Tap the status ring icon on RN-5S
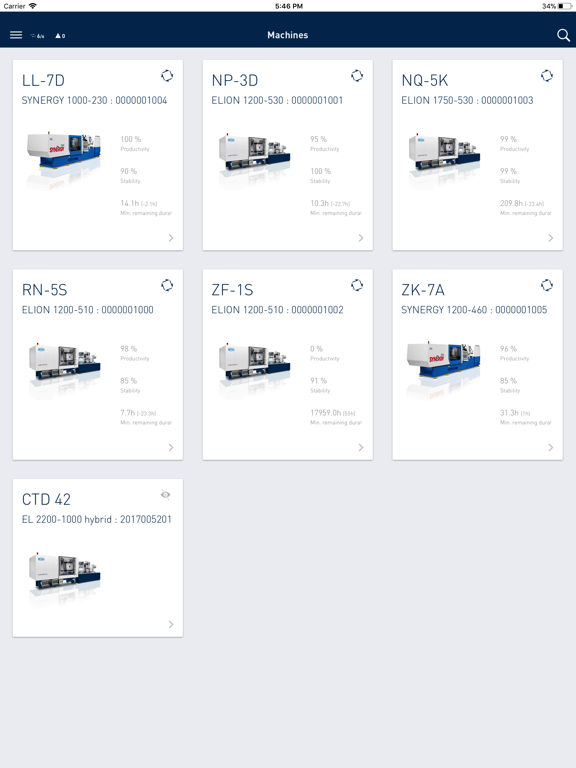The height and width of the screenshot is (768, 576). pos(167,285)
